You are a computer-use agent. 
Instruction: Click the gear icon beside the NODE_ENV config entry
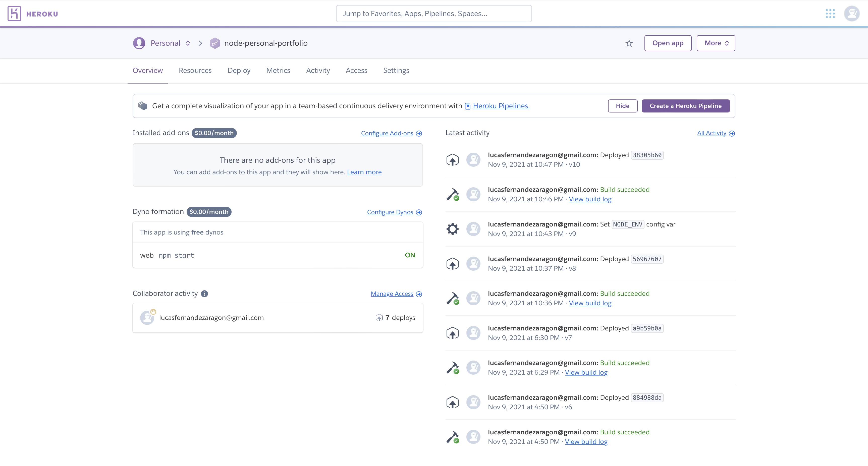(x=453, y=229)
